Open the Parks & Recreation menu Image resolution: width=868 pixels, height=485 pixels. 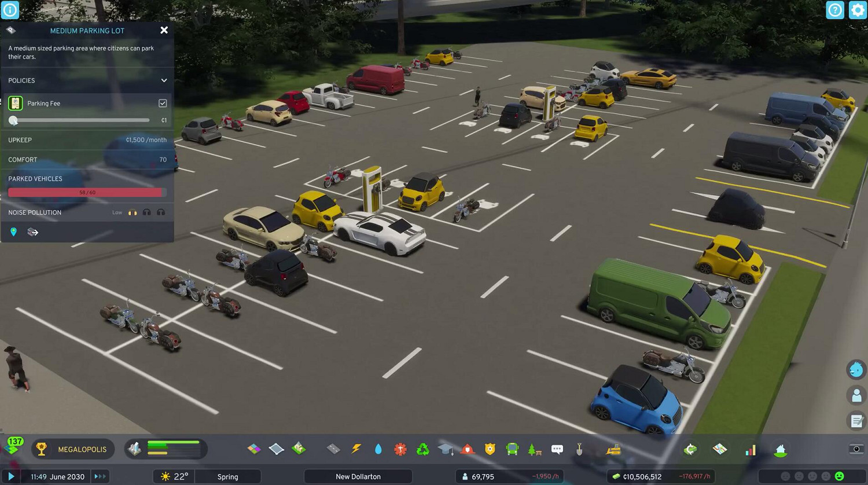point(535,449)
